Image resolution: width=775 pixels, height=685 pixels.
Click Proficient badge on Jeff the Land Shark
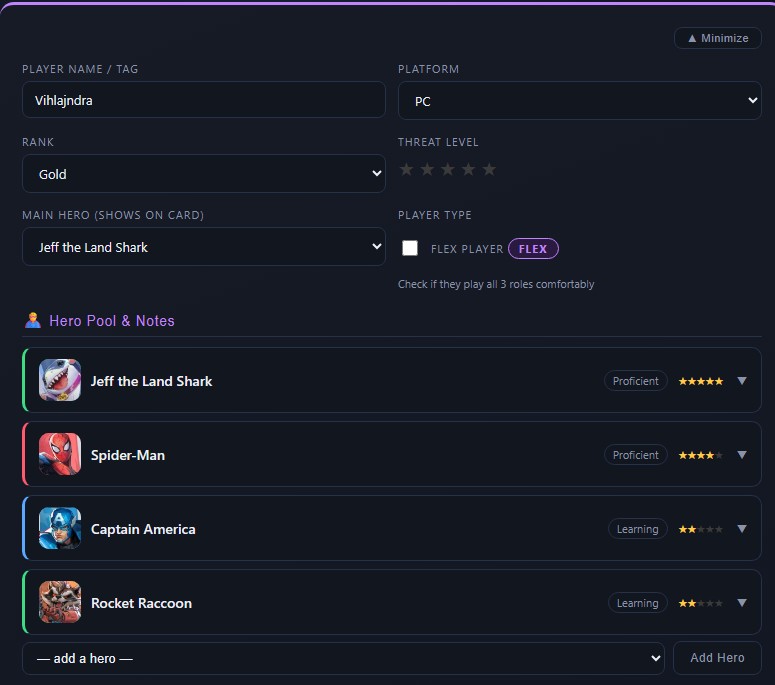point(636,381)
